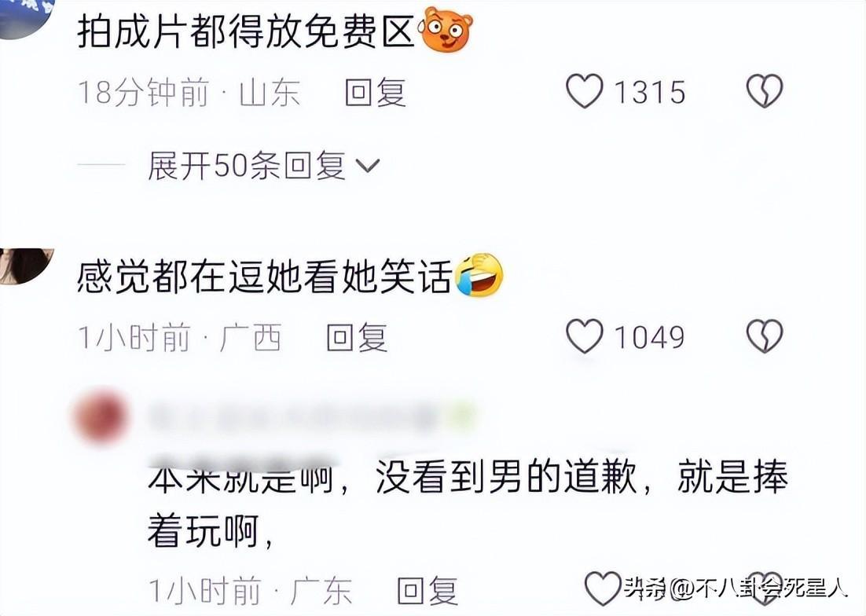866x616 pixels.
Task: Like the comment with 1049 likes
Action: coord(585,336)
